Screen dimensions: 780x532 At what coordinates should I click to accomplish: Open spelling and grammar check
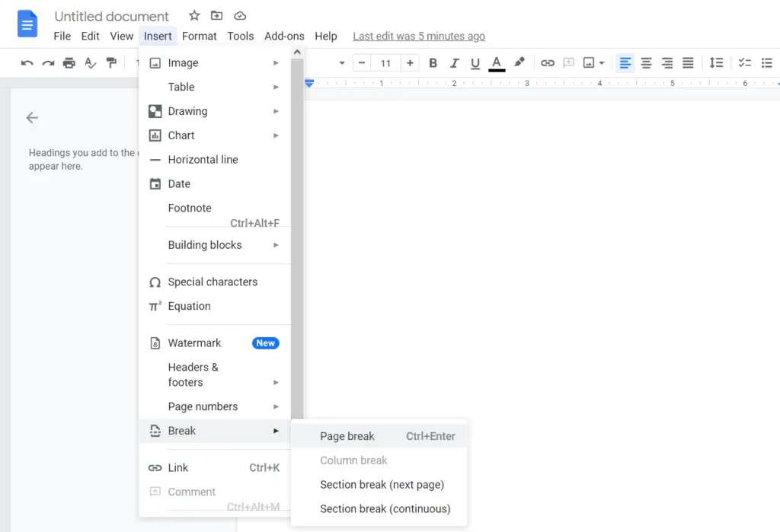pyautogui.click(x=90, y=62)
